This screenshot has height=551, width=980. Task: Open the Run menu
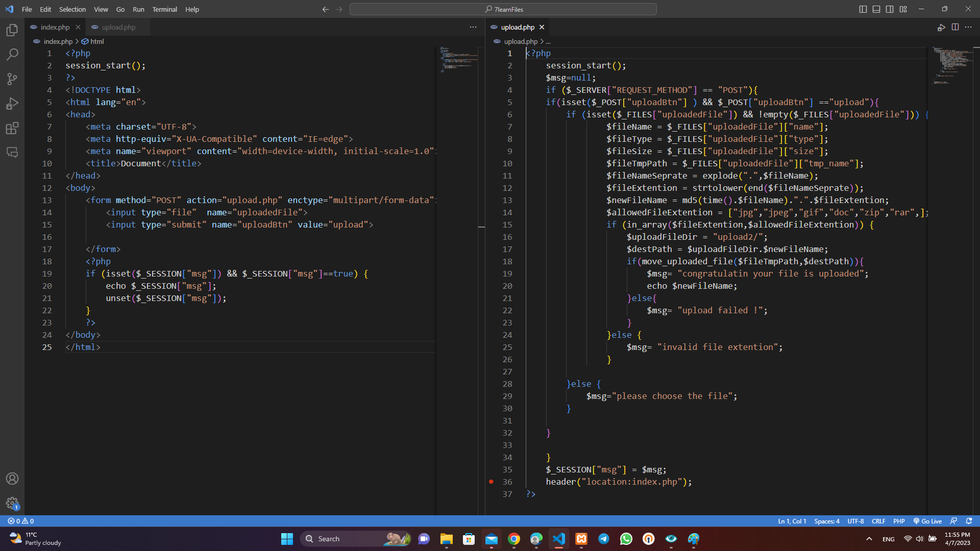(138, 9)
